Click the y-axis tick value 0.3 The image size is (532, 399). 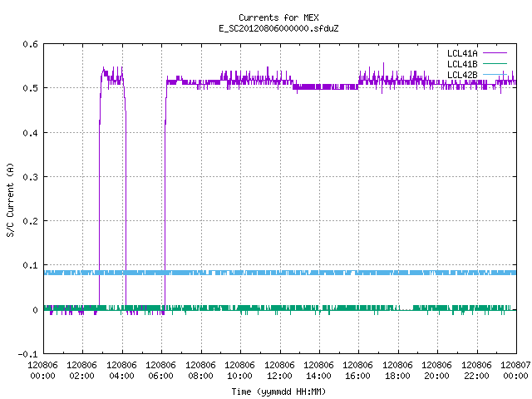[x=31, y=177]
